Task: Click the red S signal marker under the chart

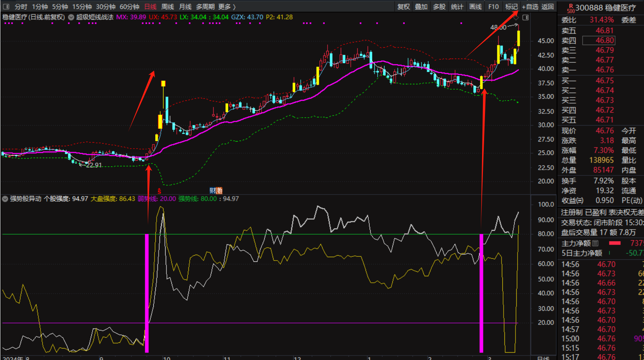Action: click(159, 191)
